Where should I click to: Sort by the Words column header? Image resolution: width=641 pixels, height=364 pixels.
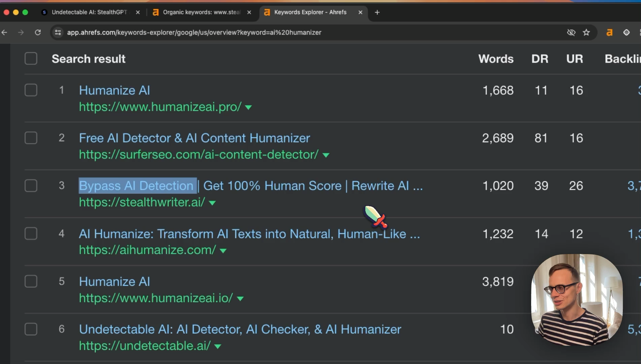click(x=496, y=59)
